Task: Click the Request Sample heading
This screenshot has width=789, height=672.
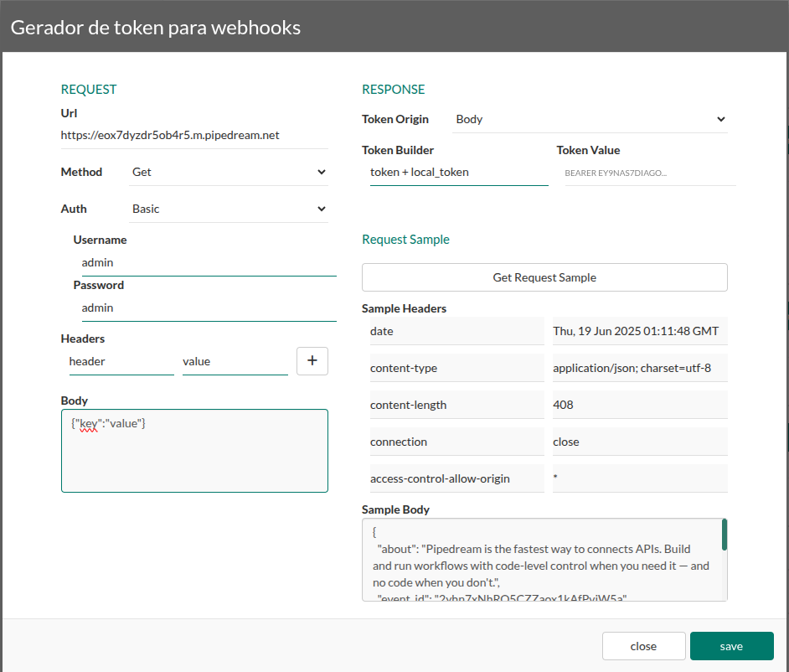Action: (405, 240)
